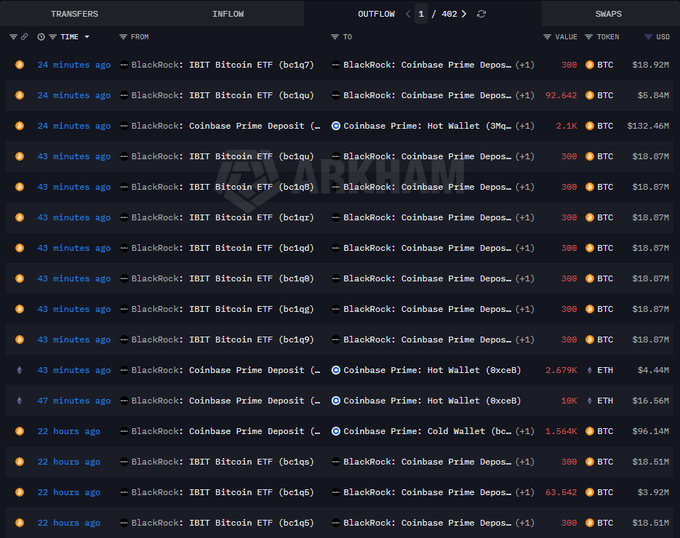Viewport: 680px width, 538px height.
Task: Open the IBIT Bitcoin ETF (bc1q8) address
Action: (x=251, y=187)
